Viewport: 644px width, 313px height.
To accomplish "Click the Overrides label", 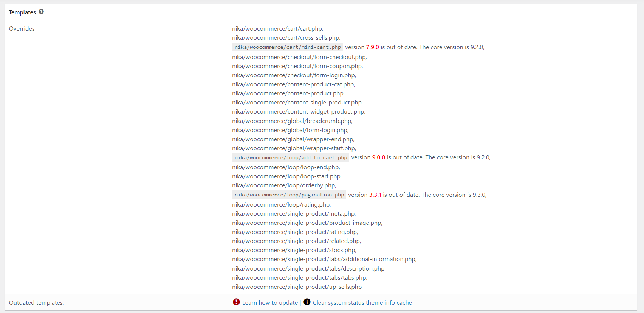I will (x=22, y=29).
